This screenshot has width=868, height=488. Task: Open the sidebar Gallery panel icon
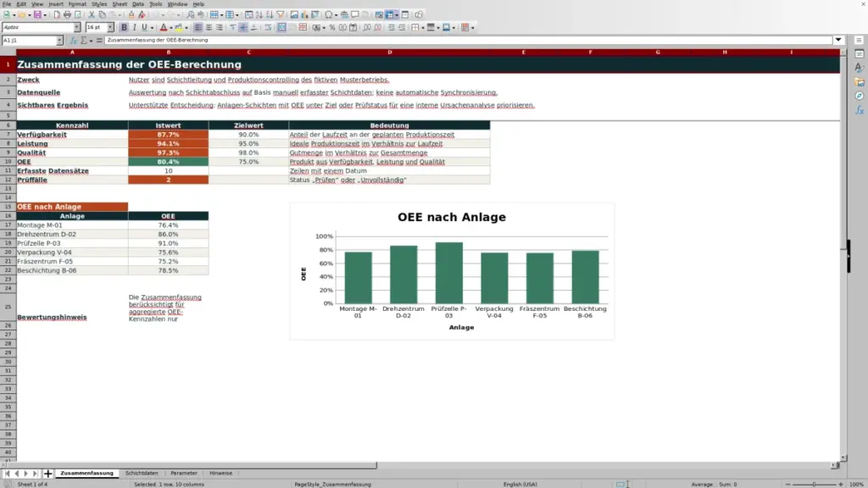coord(860,82)
